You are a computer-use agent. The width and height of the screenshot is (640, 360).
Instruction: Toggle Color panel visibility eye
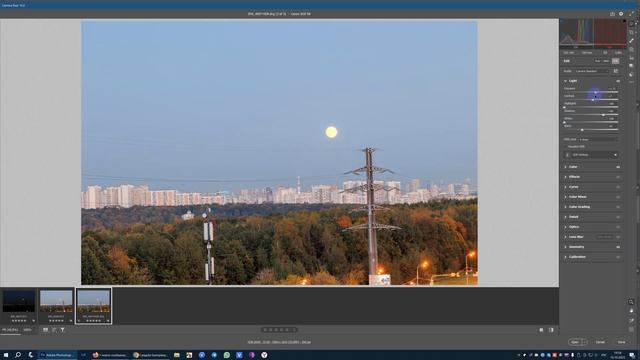coord(618,167)
